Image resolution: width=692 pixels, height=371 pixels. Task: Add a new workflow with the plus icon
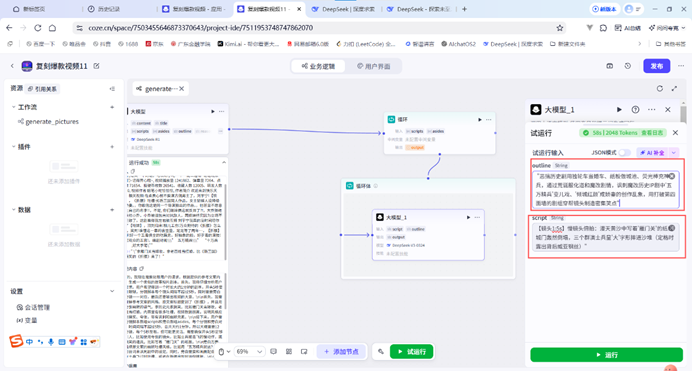pyautogui.click(x=112, y=107)
